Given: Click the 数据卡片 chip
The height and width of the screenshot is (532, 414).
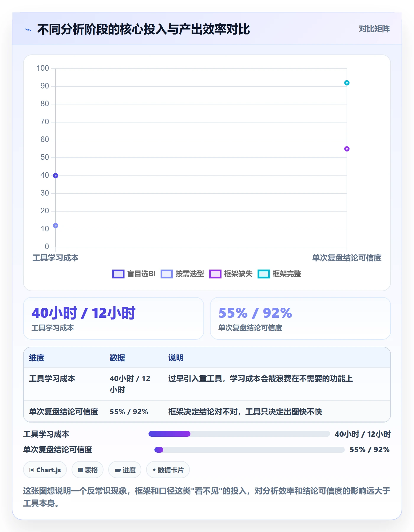Looking at the screenshot, I should click(x=168, y=470).
